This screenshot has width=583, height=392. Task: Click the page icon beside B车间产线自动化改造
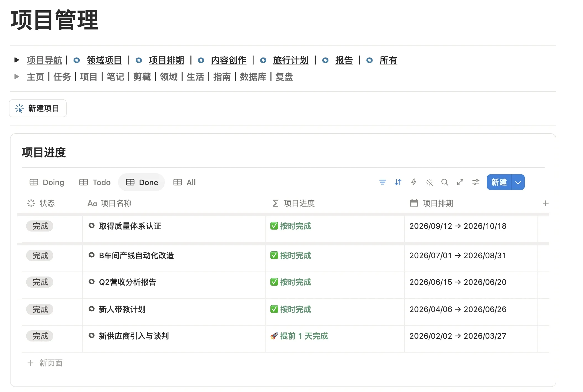pos(92,255)
